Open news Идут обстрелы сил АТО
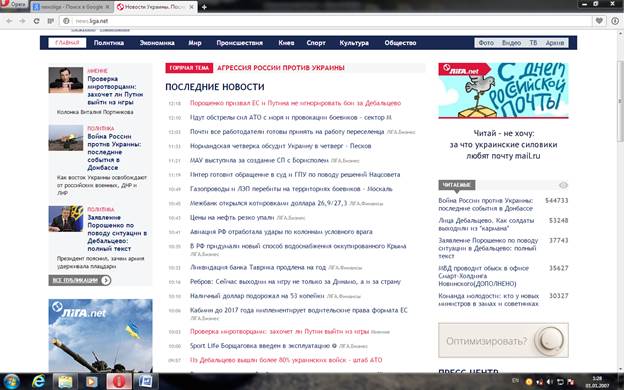This screenshot has width=624, height=390. coord(291,117)
